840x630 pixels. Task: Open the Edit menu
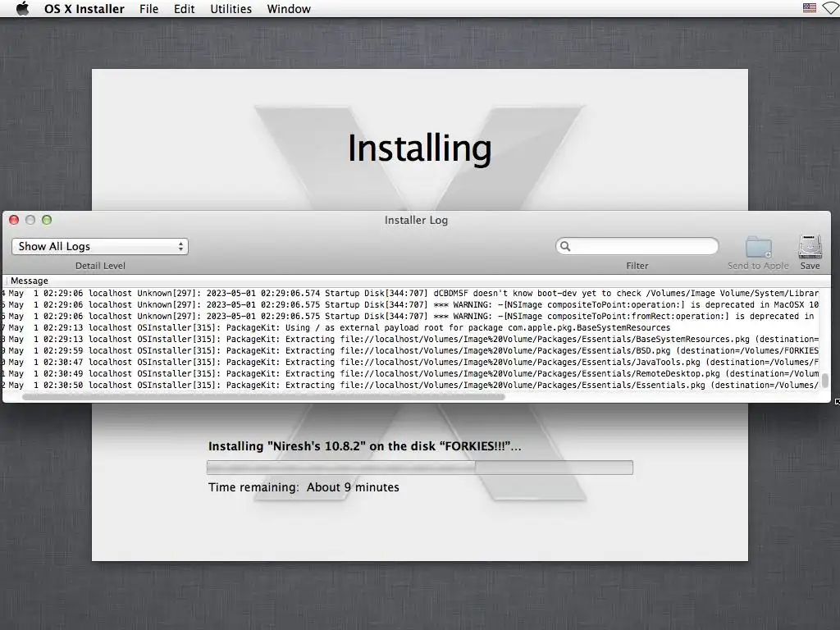point(185,9)
